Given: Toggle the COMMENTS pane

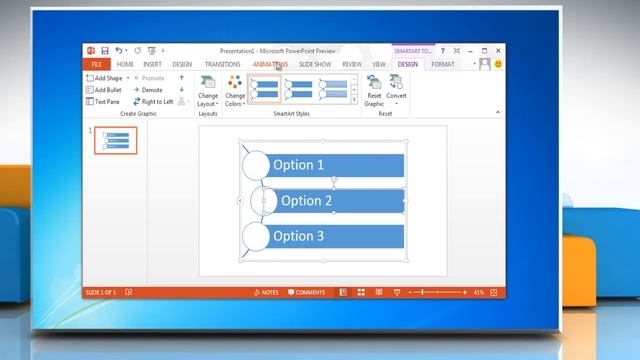Looking at the screenshot, I should (307, 292).
